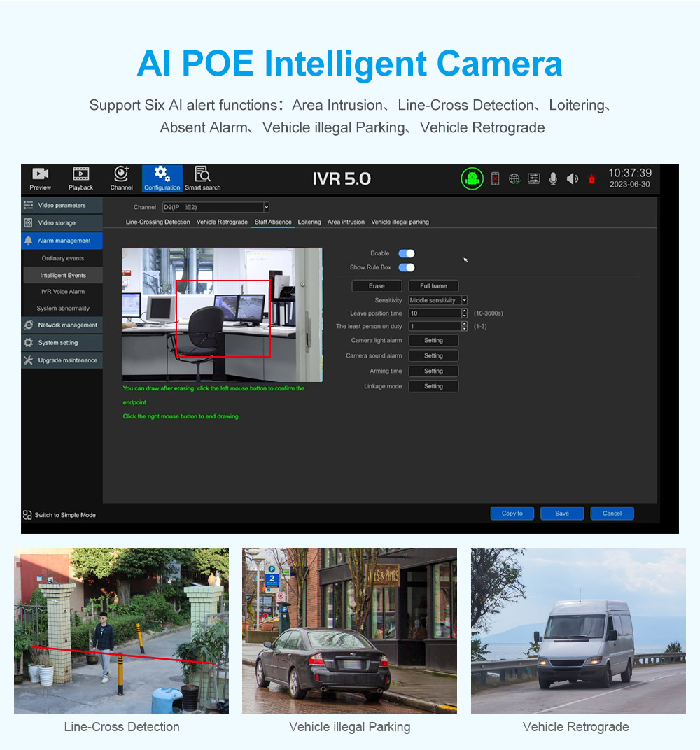Toggle the Show Rule Box switch
The image size is (700, 750).
tap(407, 267)
